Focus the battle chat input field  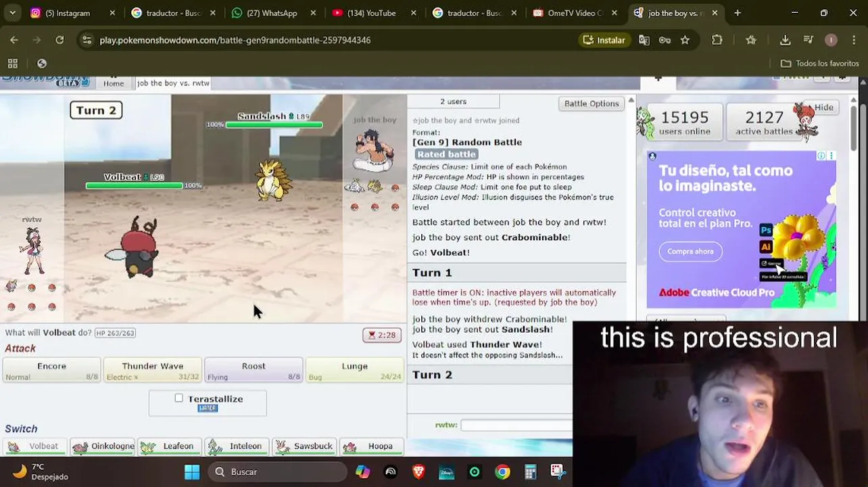click(x=516, y=425)
